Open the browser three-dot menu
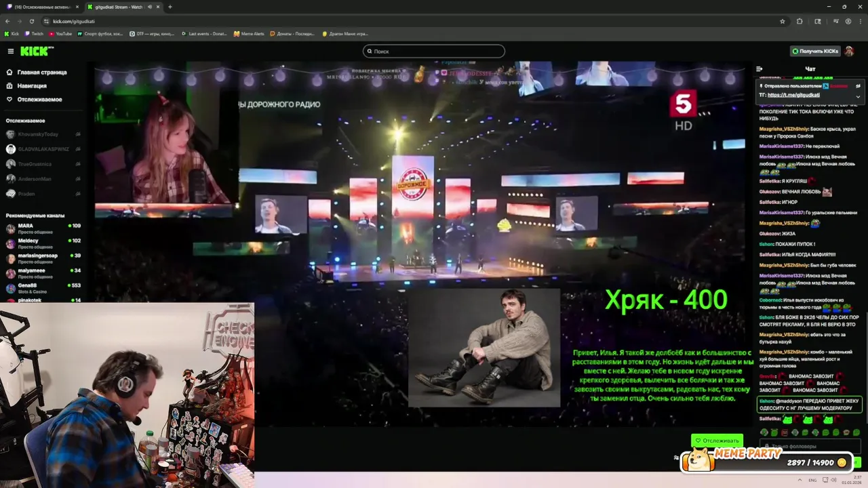The image size is (868, 488). click(x=860, y=21)
